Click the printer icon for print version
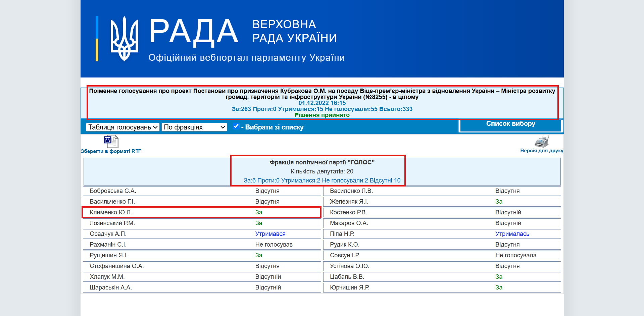The height and width of the screenshot is (316, 644). click(x=542, y=141)
